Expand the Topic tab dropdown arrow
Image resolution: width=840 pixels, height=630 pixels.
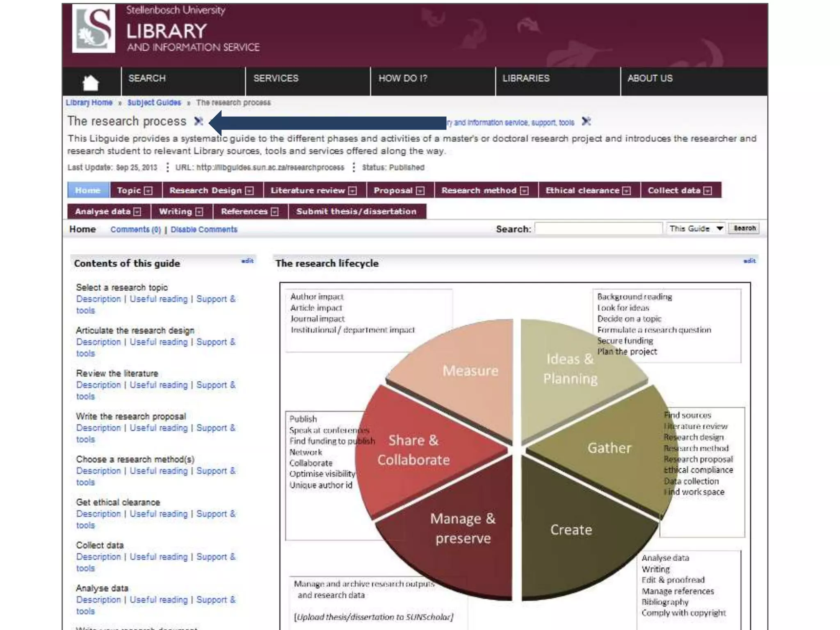[x=148, y=191]
